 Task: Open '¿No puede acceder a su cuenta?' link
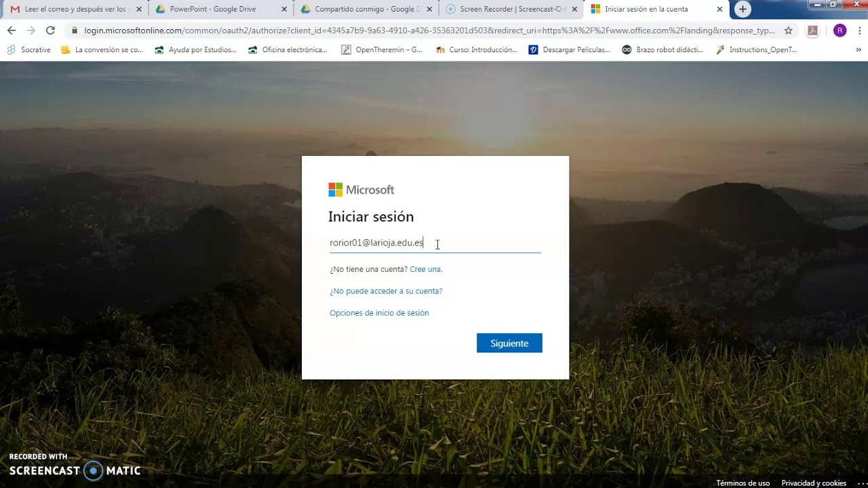(386, 291)
